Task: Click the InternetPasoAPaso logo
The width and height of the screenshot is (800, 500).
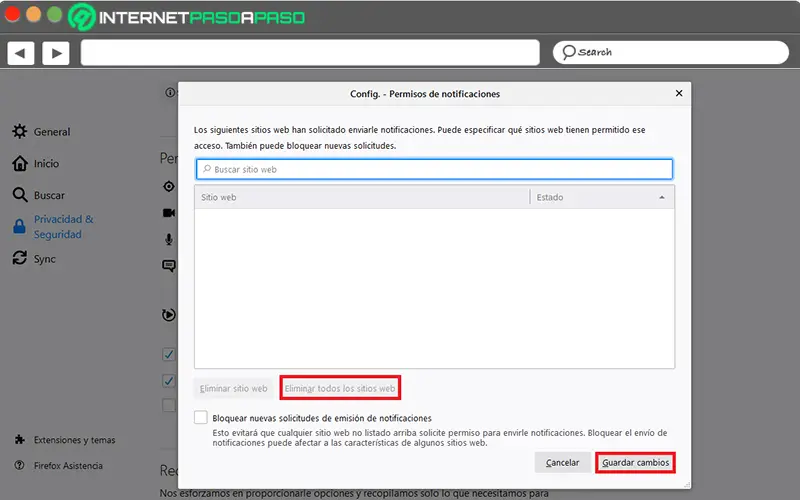Action: click(x=187, y=17)
